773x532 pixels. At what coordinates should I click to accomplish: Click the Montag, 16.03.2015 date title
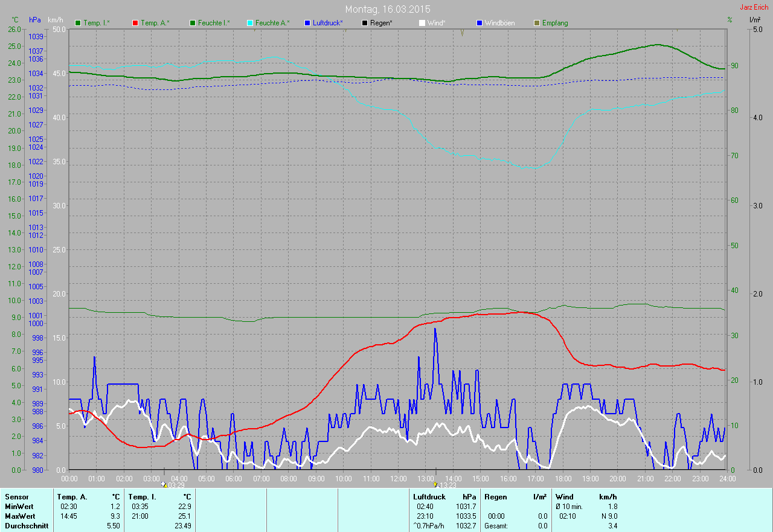click(388, 9)
